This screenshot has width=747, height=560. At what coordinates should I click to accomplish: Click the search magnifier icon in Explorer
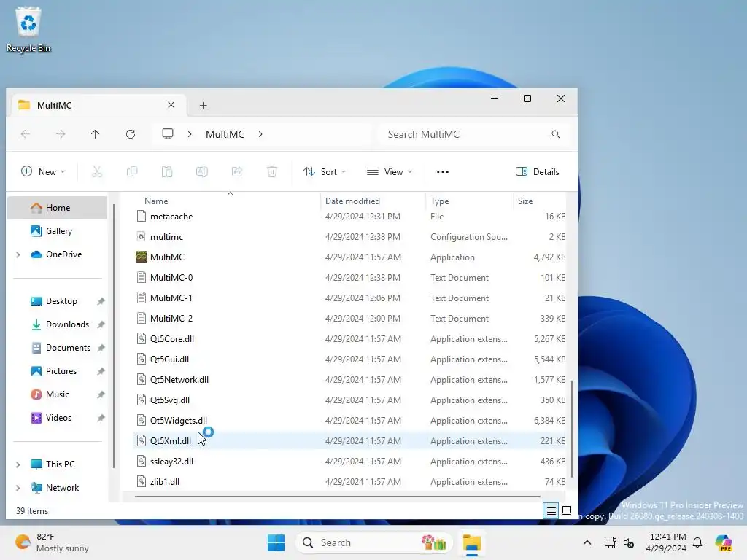coord(555,134)
